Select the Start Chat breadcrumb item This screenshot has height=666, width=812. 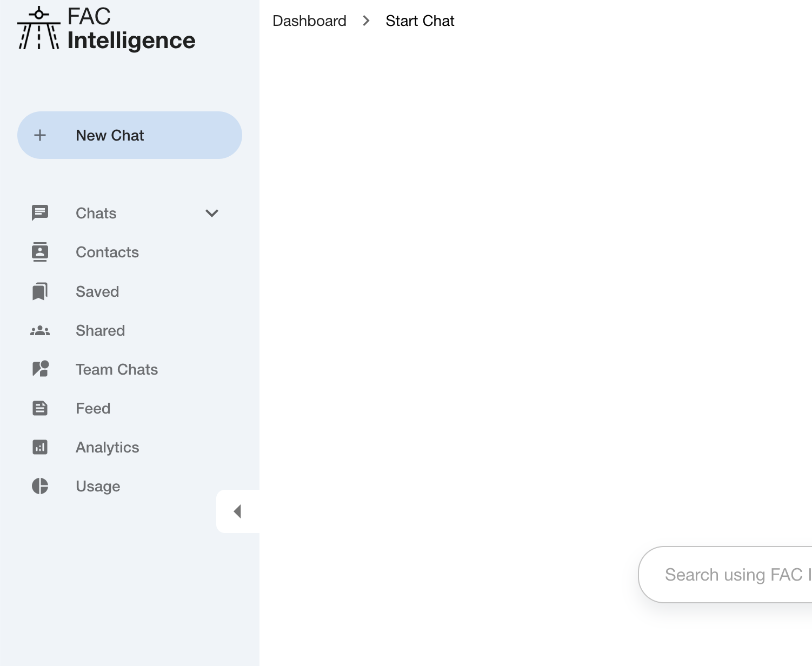click(420, 21)
